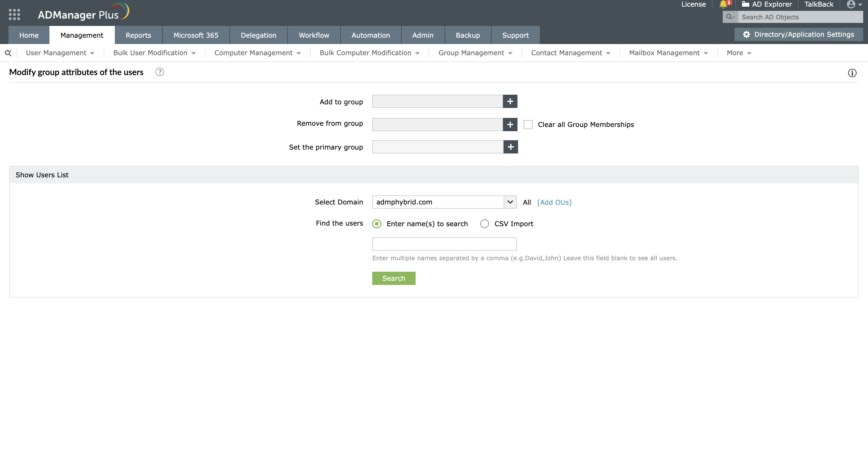
Task: Expand the Select Domain dropdown
Action: coord(510,202)
